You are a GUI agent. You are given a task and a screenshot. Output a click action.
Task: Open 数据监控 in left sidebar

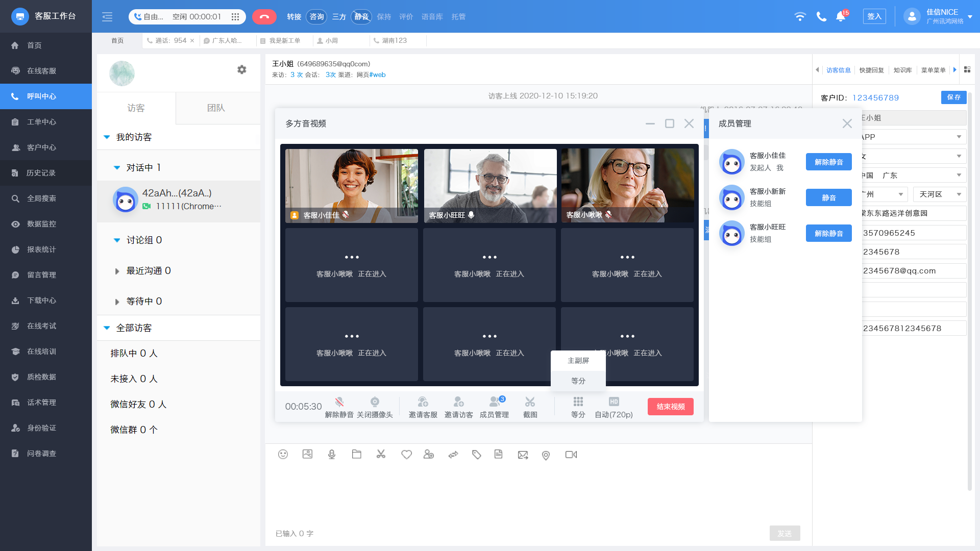click(46, 224)
